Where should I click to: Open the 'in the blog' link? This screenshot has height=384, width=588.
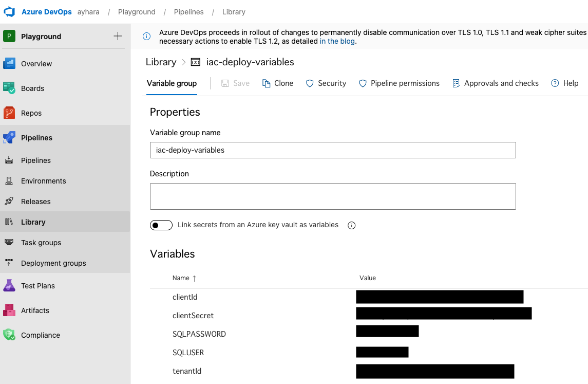(337, 41)
